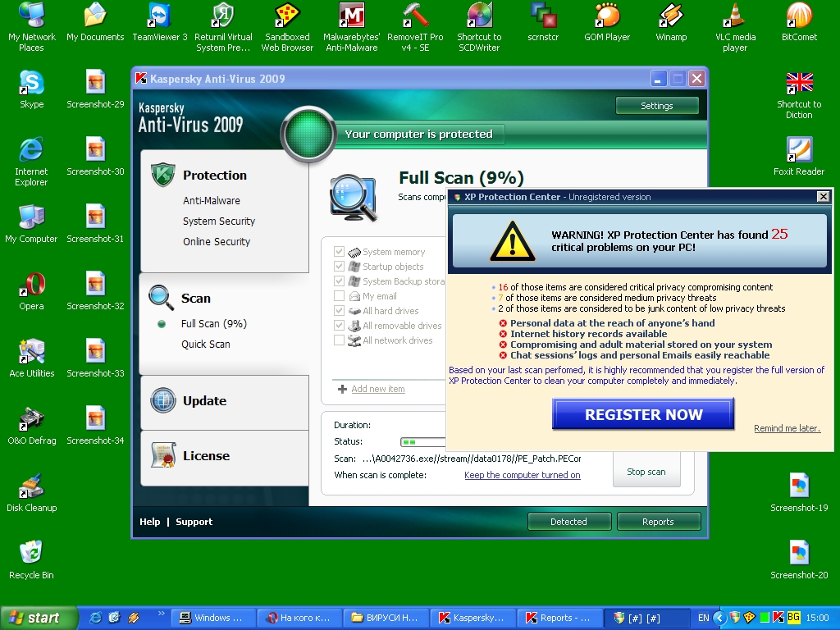Image resolution: width=840 pixels, height=630 pixels.
Task: Open the Protection section in the sidebar
Action: point(215,176)
